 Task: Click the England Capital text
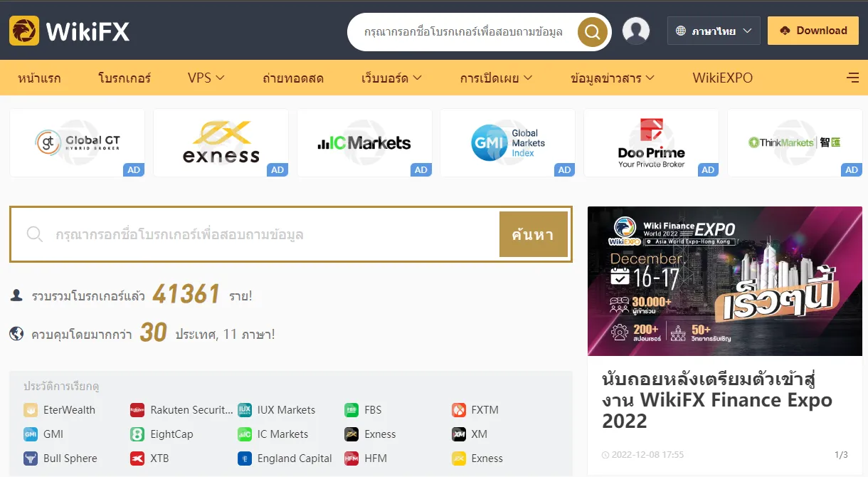click(295, 458)
